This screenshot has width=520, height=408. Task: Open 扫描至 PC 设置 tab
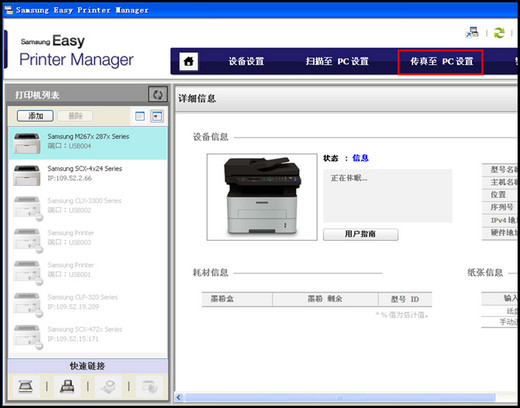coord(337,61)
